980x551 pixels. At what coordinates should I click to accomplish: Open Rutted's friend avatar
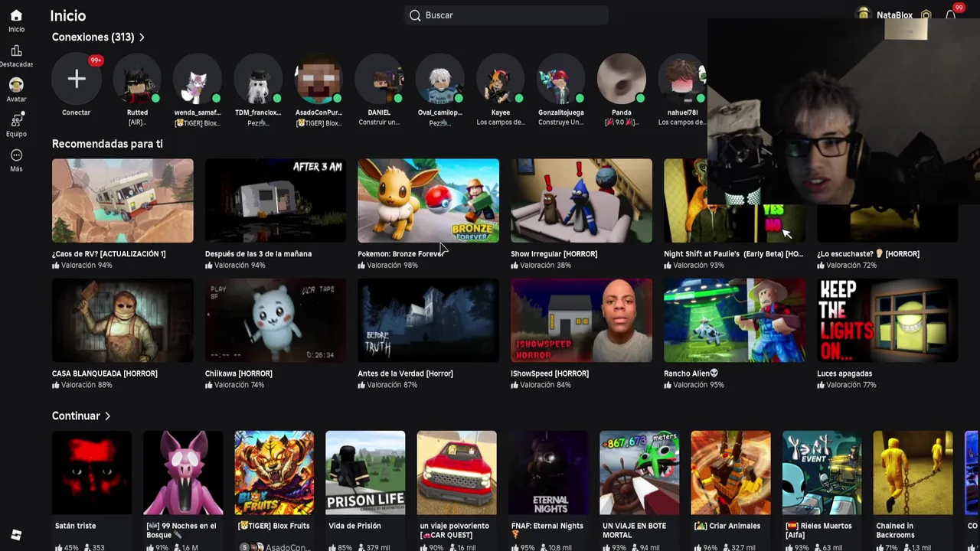(x=137, y=79)
